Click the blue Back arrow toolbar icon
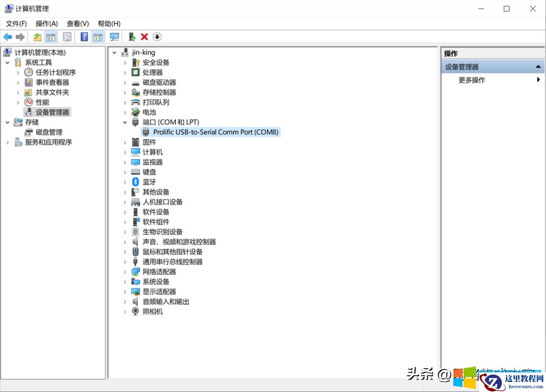Image resolution: width=546 pixels, height=392 pixels. 8,37
